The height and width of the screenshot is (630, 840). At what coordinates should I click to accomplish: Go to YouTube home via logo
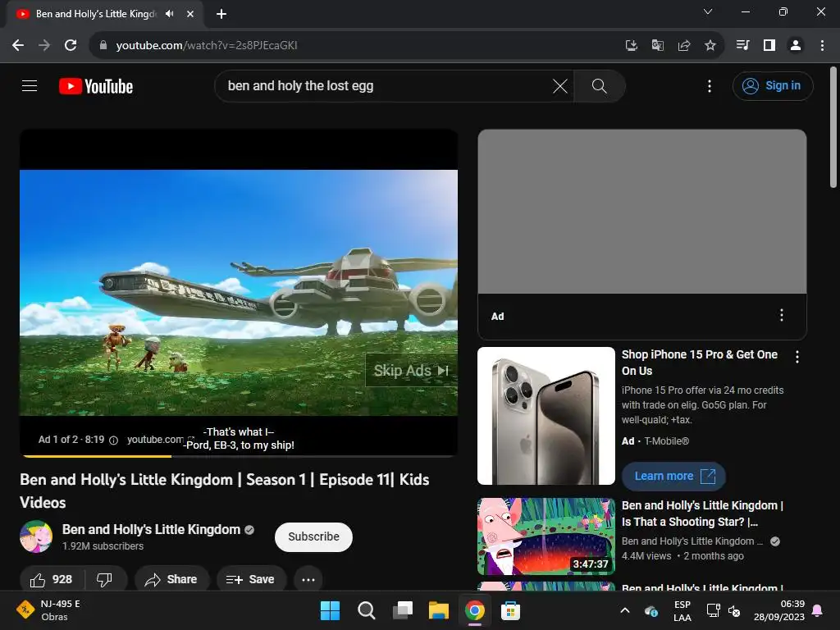click(x=96, y=85)
